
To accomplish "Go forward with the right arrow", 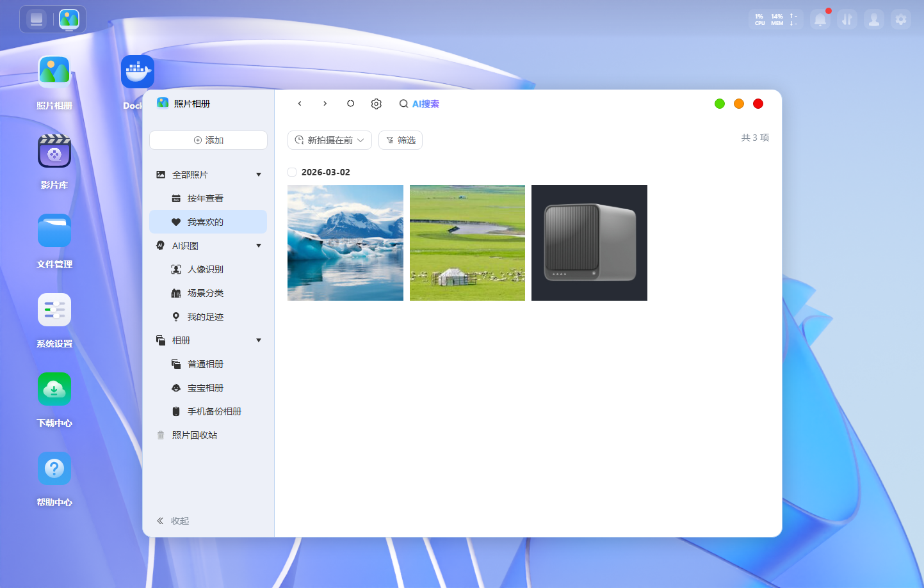I will [x=325, y=104].
